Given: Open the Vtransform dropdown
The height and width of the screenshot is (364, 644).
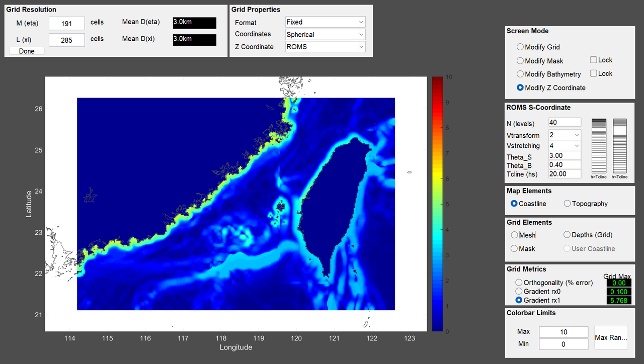Looking at the screenshot, I should tap(565, 135).
